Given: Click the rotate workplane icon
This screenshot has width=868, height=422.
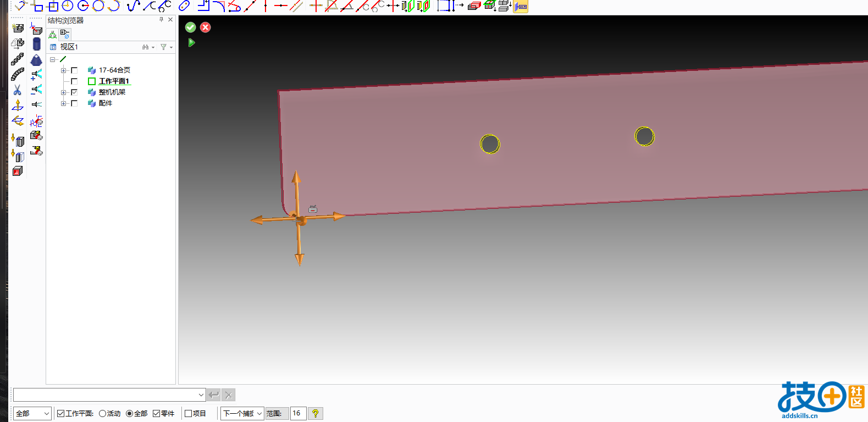Looking at the screenshot, I should [x=18, y=120].
